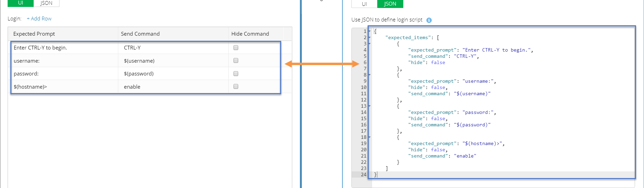
Task: Toggle Hide Command checkbox for $(hostname)> row
Action: tap(236, 87)
